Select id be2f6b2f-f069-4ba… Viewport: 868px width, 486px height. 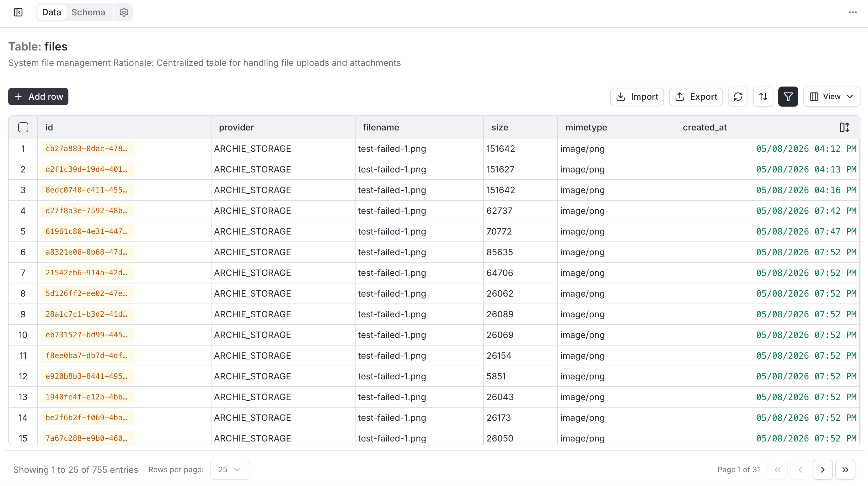pyautogui.click(x=87, y=418)
